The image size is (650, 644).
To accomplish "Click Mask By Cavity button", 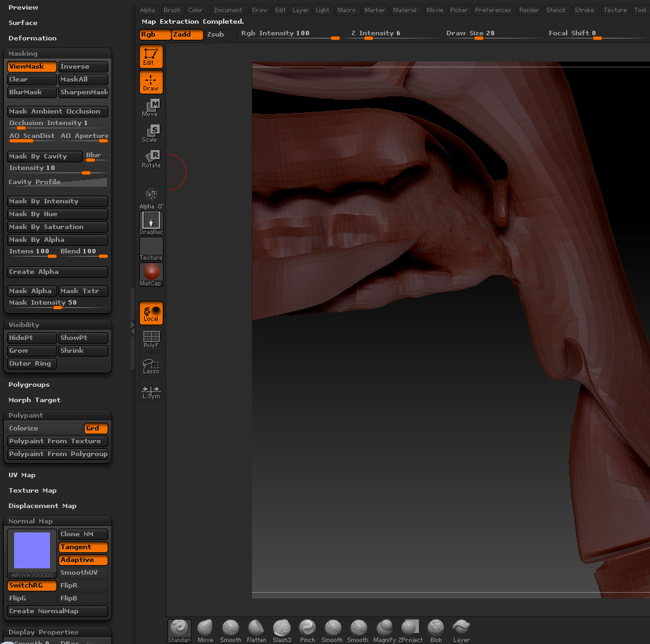I will coord(44,157).
